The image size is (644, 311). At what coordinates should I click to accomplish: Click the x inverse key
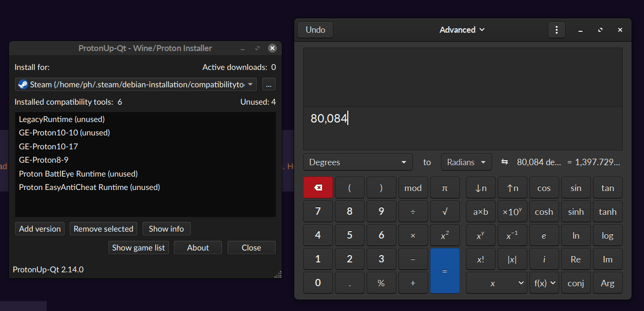(x=513, y=235)
